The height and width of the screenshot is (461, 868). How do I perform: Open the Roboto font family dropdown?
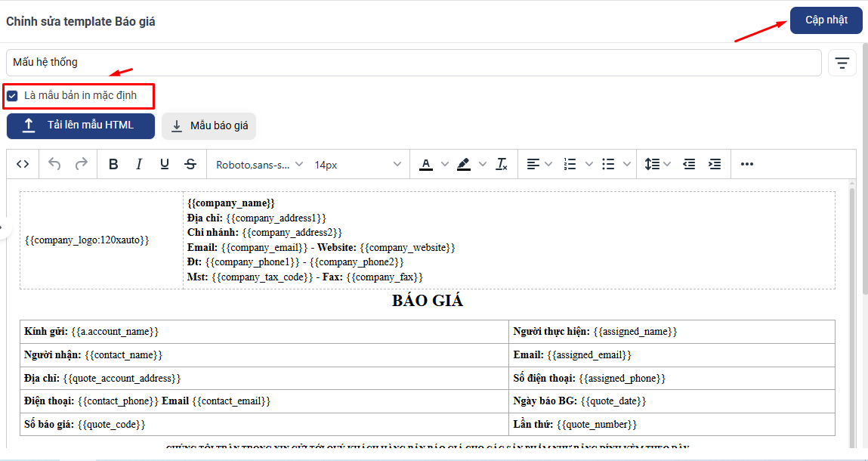(x=259, y=164)
